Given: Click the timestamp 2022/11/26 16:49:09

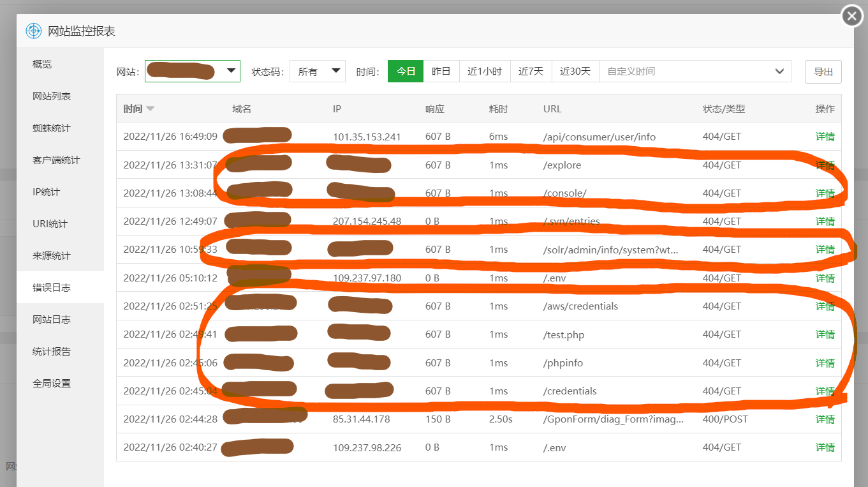Looking at the screenshot, I should click(x=170, y=137).
